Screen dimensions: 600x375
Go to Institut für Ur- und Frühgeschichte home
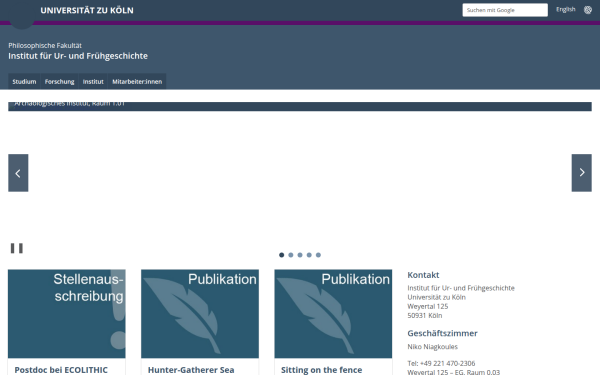pyautogui.click(x=78, y=56)
